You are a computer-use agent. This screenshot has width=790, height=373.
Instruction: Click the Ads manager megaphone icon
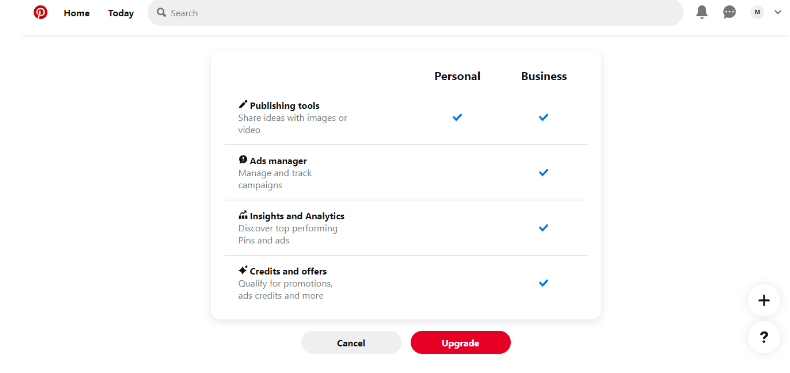pyautogui.click(x=243, y=160)
